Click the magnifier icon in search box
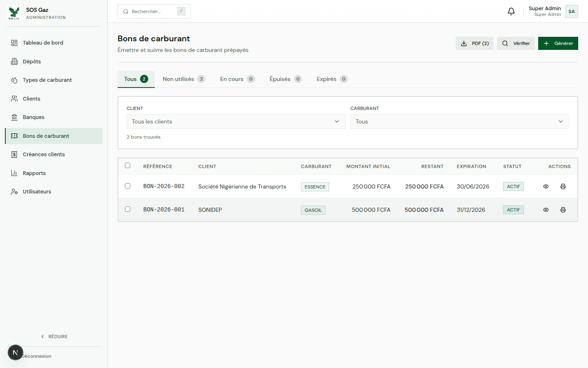This screenshot has width=588, height=368. (126, 11)
